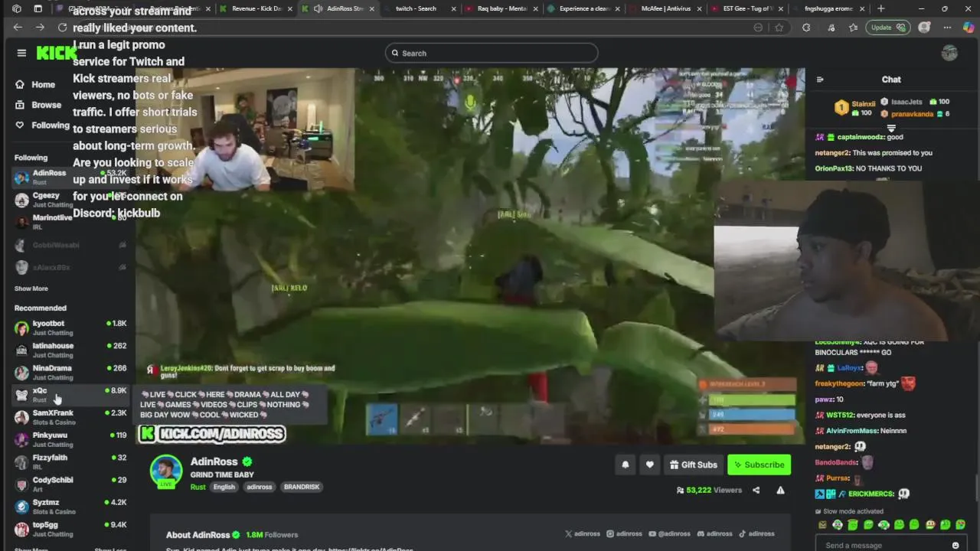Switch to the fngshugga erome tab
This screenshot has width=980, height=551.
pyautogui.click(x=830, y=8)
